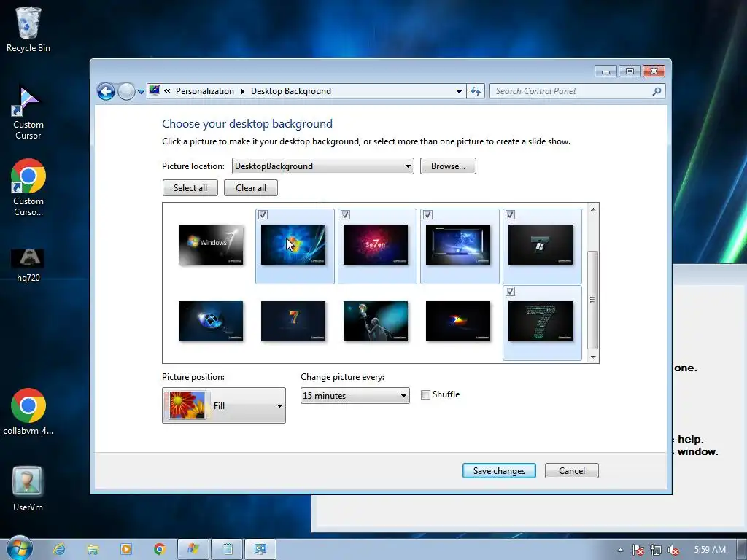Select the small orange 7 wallpaper thumbnail
Viewport: 747px width, 560px height.
[293, 321]
